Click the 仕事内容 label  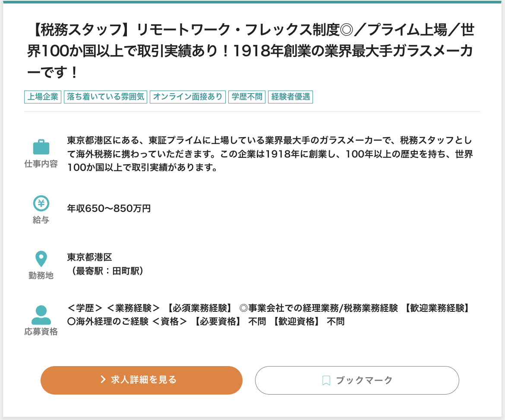pos(41,164)
